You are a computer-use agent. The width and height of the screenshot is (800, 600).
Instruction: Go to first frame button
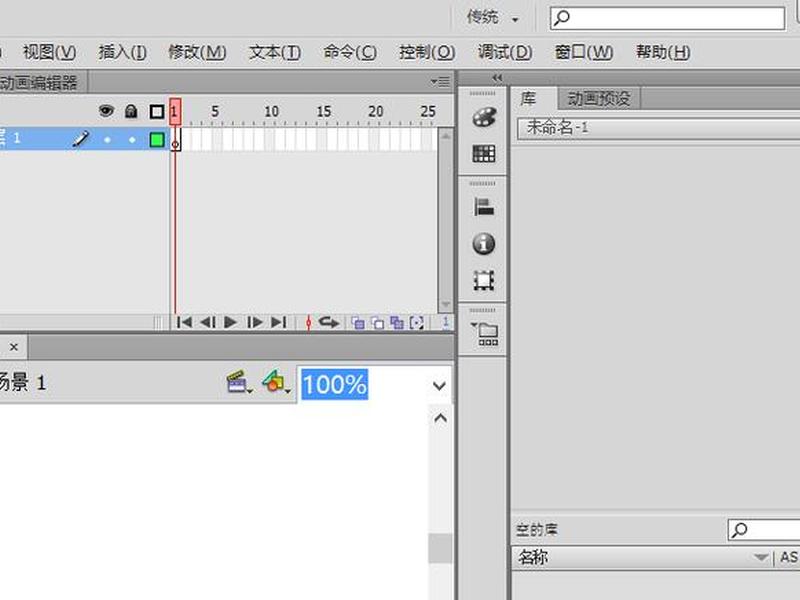(184, 322)
